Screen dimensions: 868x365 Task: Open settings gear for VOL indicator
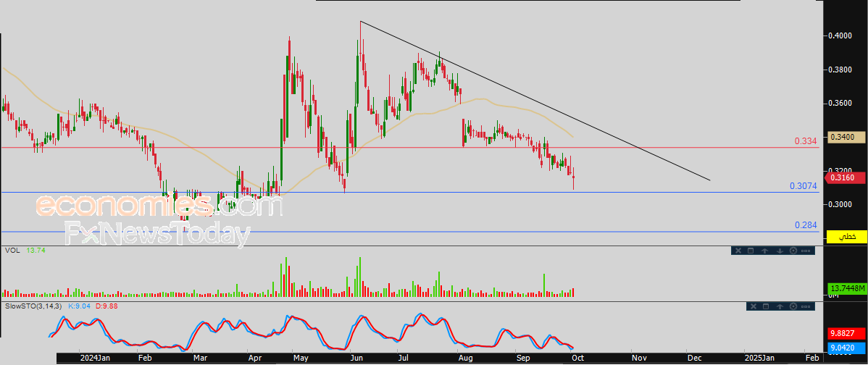coord(793,251)
